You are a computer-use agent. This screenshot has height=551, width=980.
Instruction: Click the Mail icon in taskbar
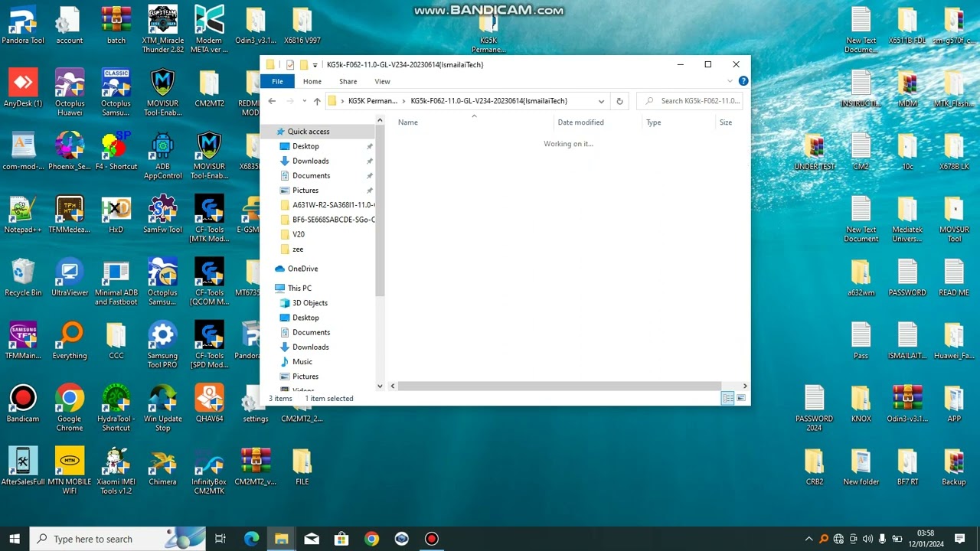point(312,539)
